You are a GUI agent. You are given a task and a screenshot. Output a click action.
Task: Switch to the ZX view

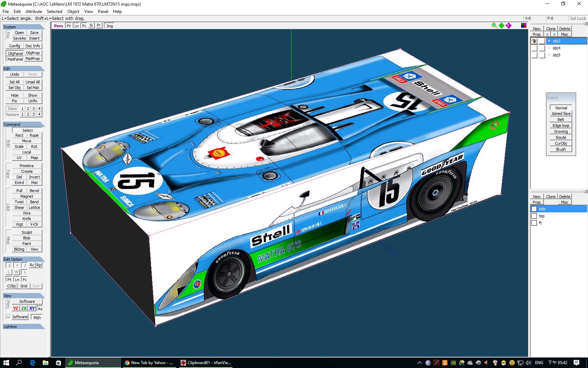(x=24, y=308)
